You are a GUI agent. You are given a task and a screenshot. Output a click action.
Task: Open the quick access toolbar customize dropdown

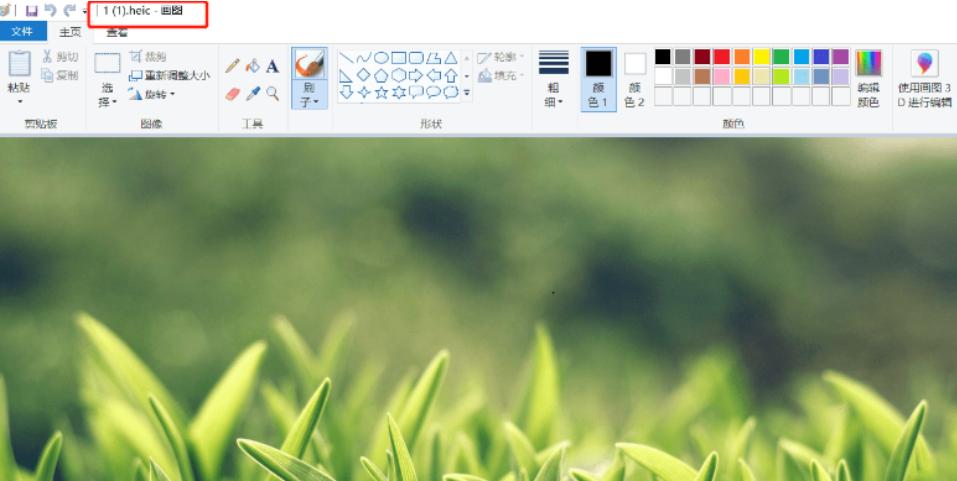pyautogui.click(x=85, y=12)
